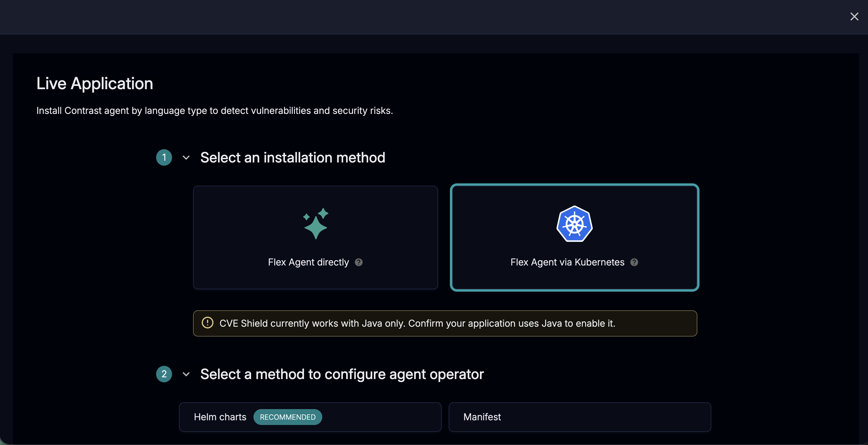Click the CVE Shield Java-only notice text
The height and width of the screenshot is (445, 868).
[417, 323]
